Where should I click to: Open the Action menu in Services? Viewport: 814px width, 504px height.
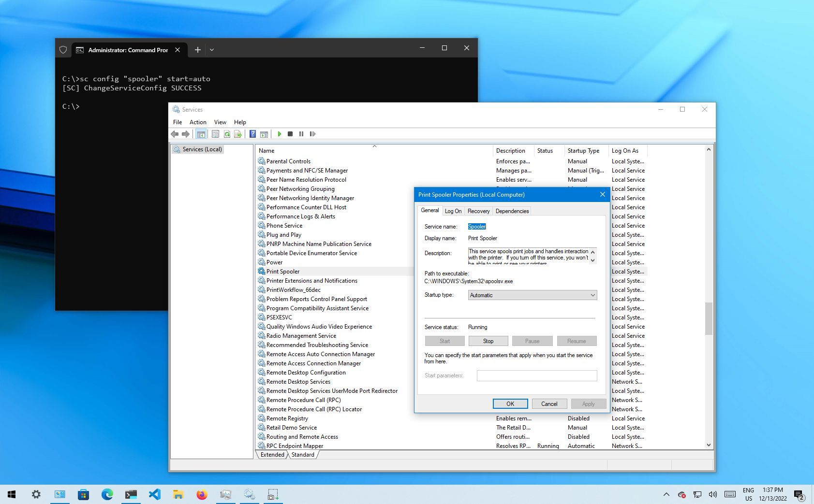(x=197, y=122)
